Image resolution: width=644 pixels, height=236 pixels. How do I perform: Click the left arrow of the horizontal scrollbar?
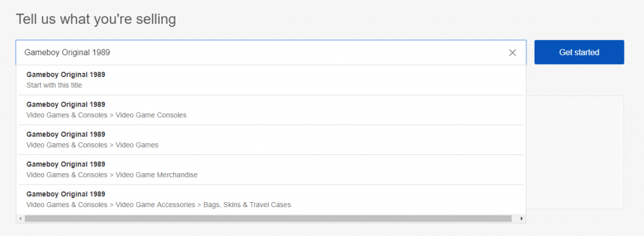21,219
